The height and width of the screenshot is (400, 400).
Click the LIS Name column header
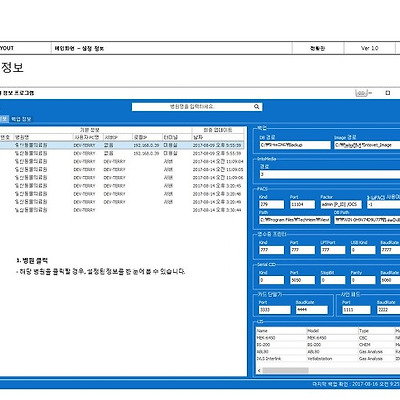click(281, 331)
